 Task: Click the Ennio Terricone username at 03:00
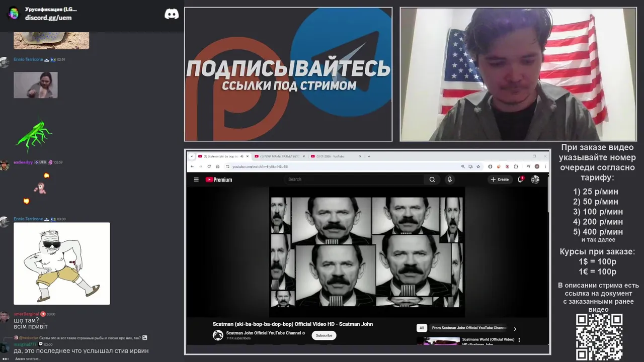coord(28,219)
